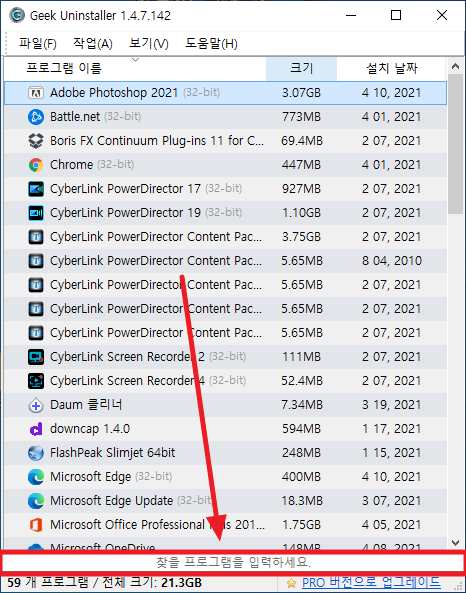
Task: Click the Microsoft Edge icon
Action: pyautogui.click(x=36, y=477)
